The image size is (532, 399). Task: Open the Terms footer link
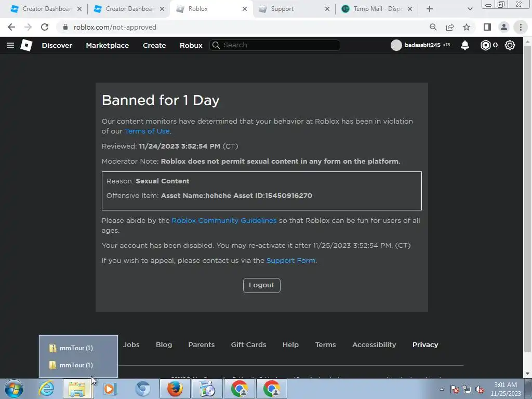[x=325, y=345]
